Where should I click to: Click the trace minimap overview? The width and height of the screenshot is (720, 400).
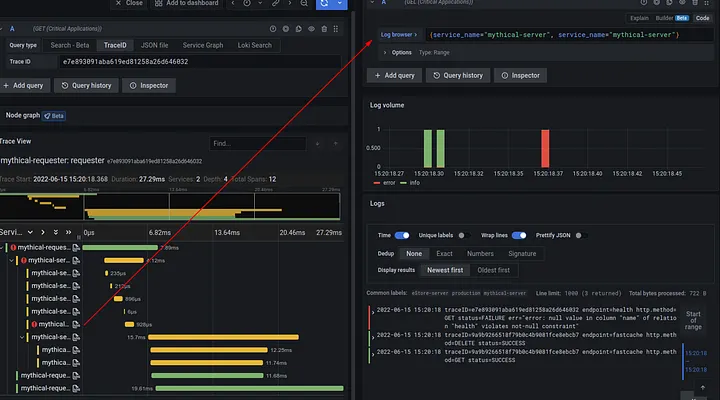[170, 206]
